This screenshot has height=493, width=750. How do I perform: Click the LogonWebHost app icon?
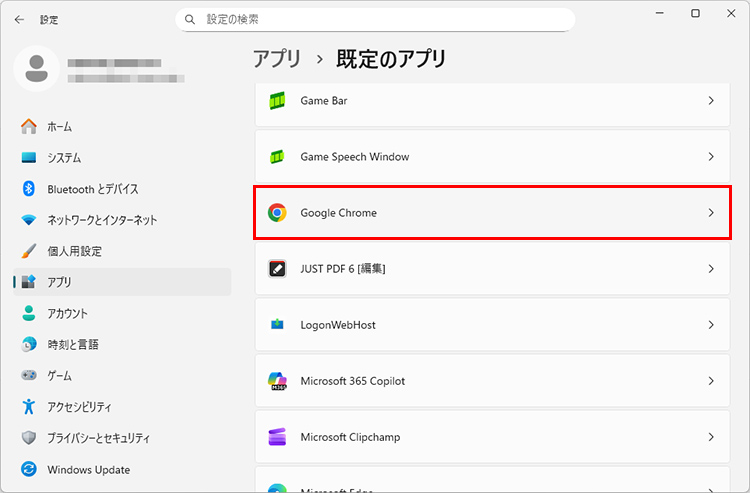point(277,325)
